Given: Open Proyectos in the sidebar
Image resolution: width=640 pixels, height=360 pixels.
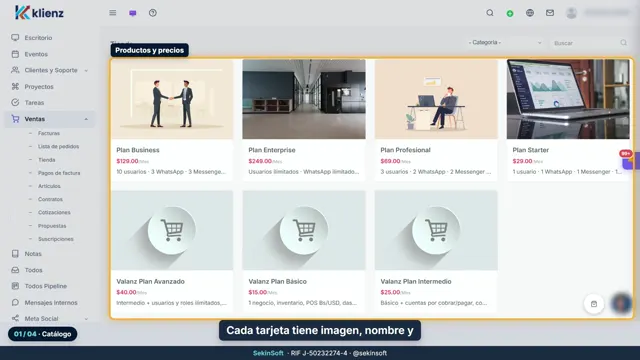Looking at the screenshot, I should 39,87.
